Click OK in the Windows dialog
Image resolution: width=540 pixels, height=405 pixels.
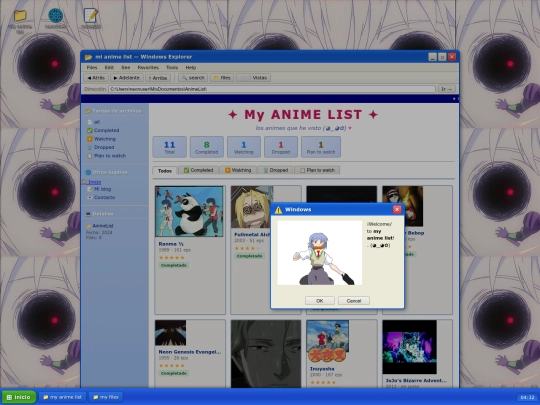(x=320, y=301)
